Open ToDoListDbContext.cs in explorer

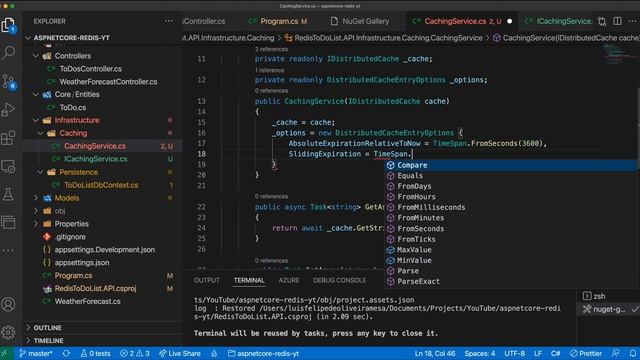[101, 185]
